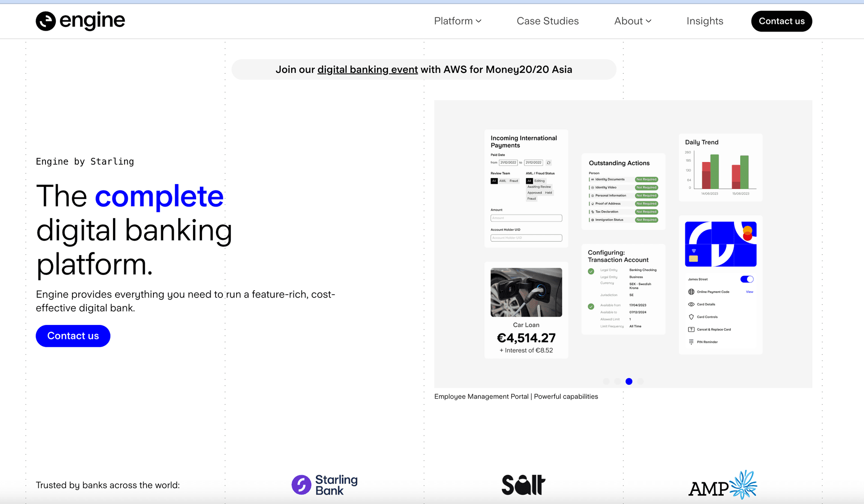Click the Engine logo in the header

pyautogui.click(x=80, y=21)
